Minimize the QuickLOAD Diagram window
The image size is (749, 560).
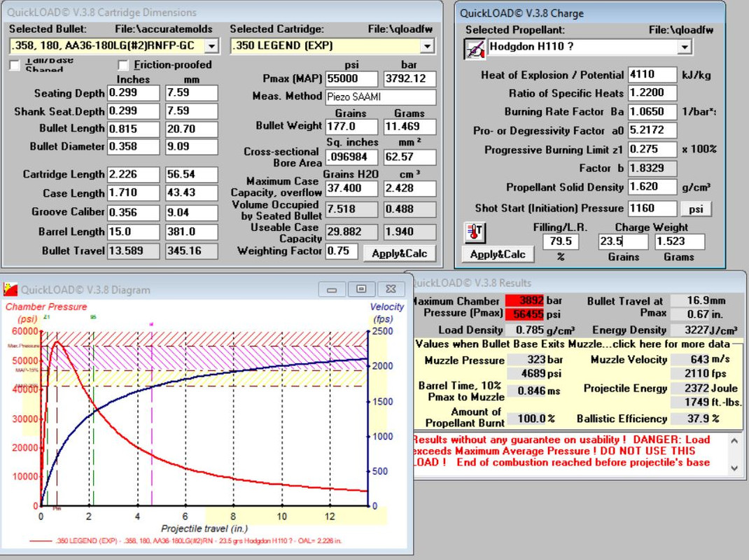pos(332,289)
